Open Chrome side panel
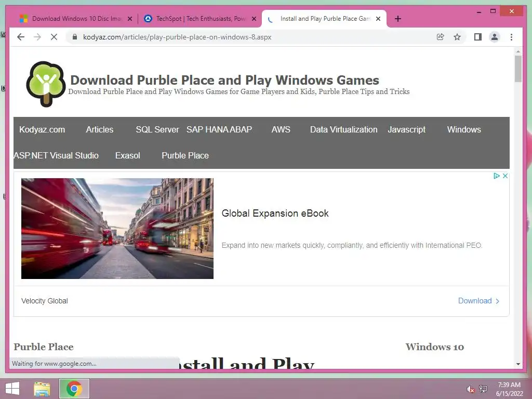Screen dimensions: 532x399 (x=478, y=37)
